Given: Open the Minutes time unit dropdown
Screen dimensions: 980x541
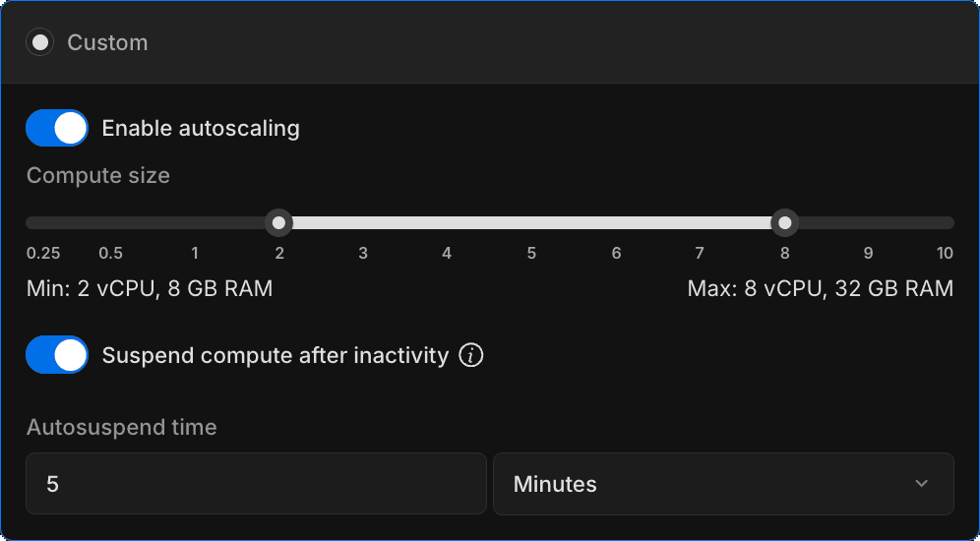Looking at the screenshot, I should point(722,484).
